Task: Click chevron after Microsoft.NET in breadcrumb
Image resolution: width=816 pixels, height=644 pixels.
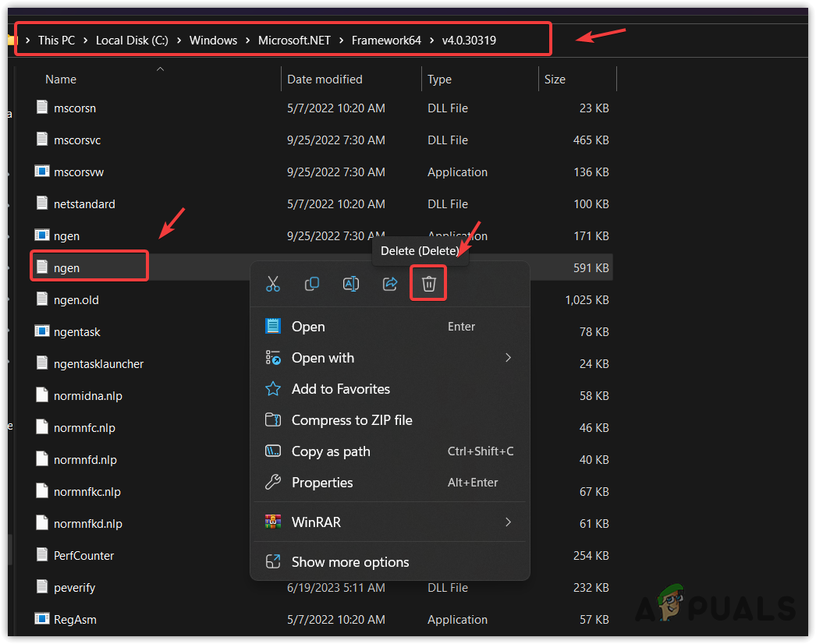Action: (342, 40)
